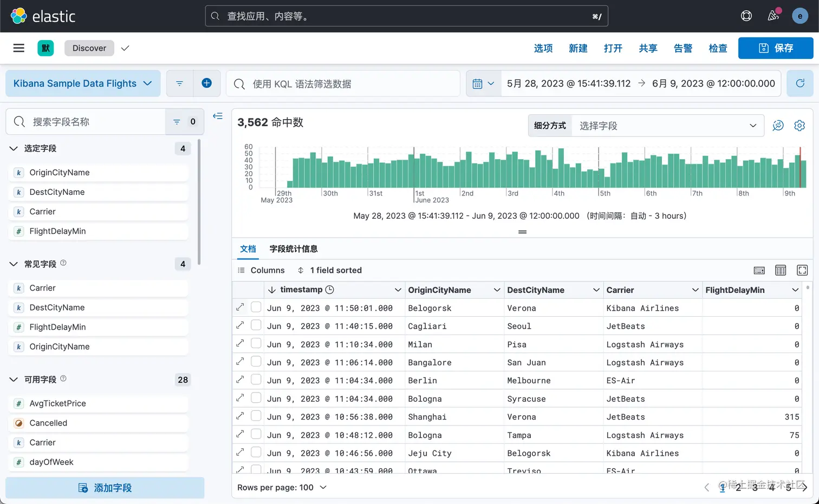This screenshot has height=504, width=819.
Task: Open the help menu icon
Action: (746, 16)
